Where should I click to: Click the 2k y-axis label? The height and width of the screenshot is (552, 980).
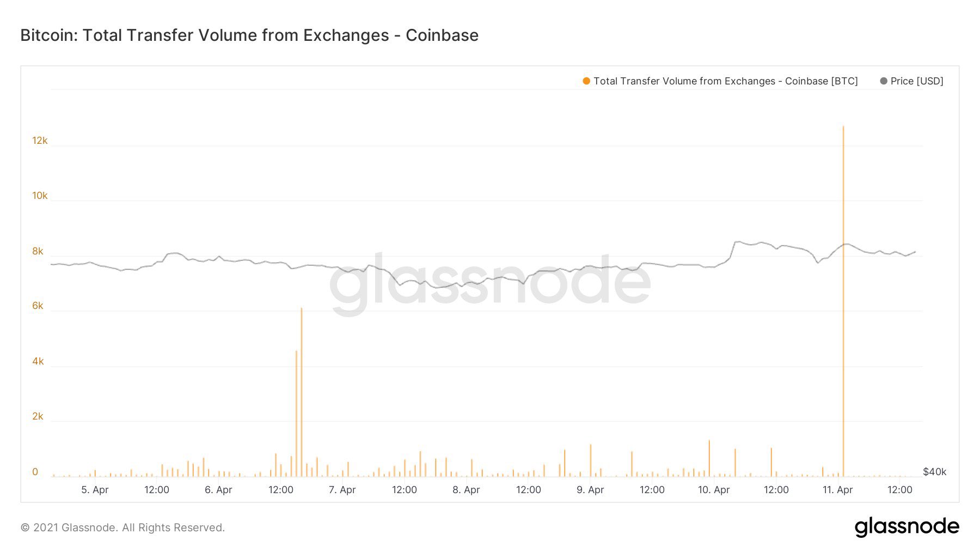38,416
